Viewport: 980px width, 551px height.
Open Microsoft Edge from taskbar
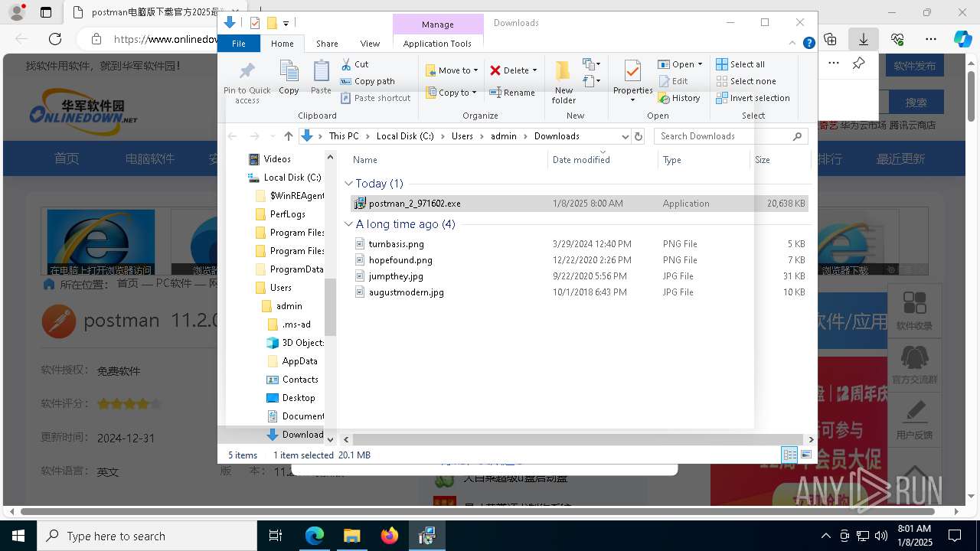pos(315,536)
